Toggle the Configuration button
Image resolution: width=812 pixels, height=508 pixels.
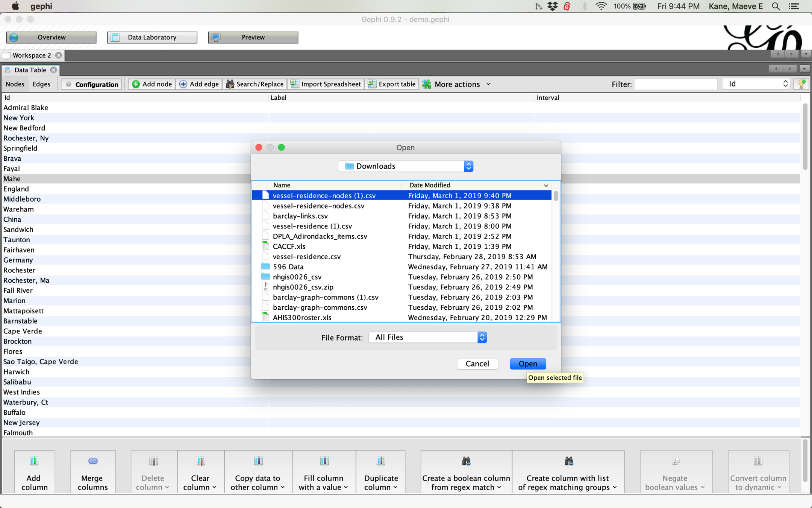pos(92,84)
